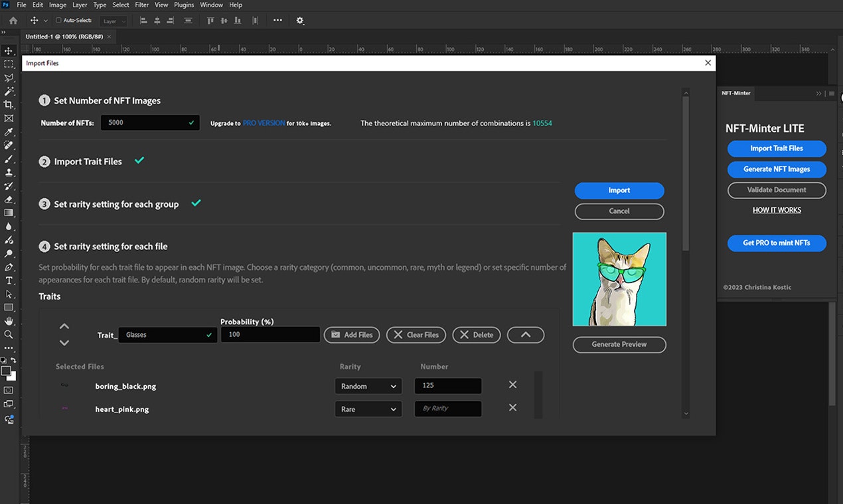Click the swap foreground/background colors icon
Screen dimensions: 843x504
coord(13,361)
